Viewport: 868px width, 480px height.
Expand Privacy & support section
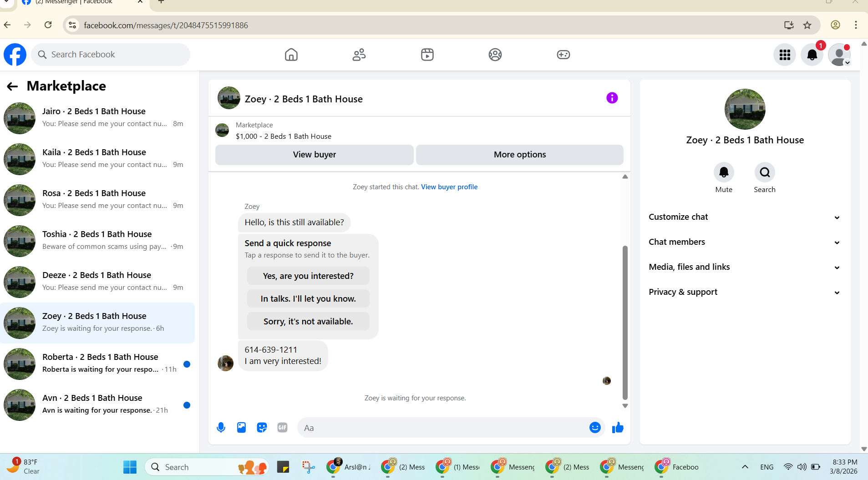click(745, 292)
